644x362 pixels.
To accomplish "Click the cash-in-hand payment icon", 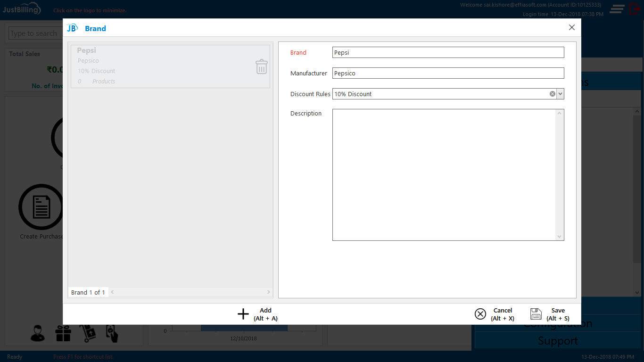I will (112, 333).
